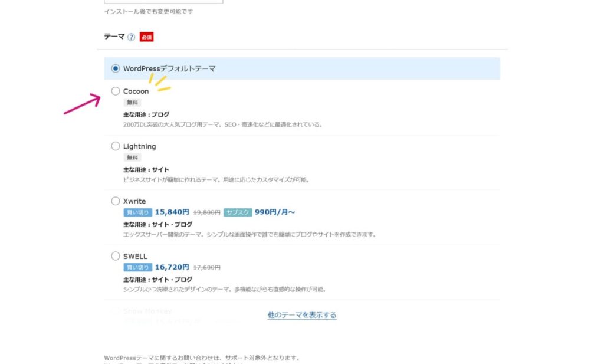Click the インストール後でも変更可能です note

(x=149, y=12)
